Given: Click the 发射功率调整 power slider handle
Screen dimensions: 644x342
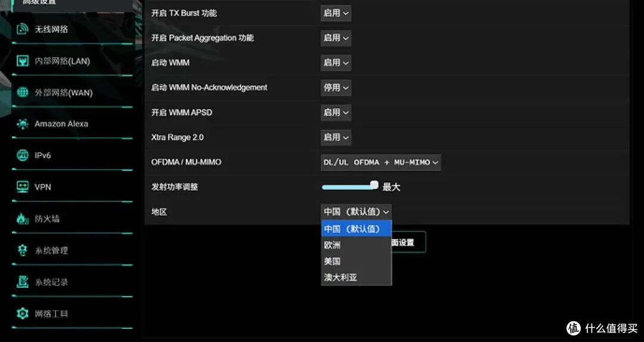Looking at the screenshot, I should [374, 185].
